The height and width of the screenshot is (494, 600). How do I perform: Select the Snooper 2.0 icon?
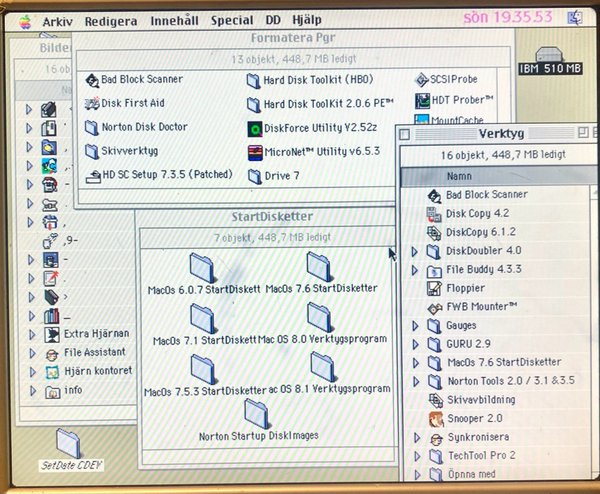pos(436,419)
